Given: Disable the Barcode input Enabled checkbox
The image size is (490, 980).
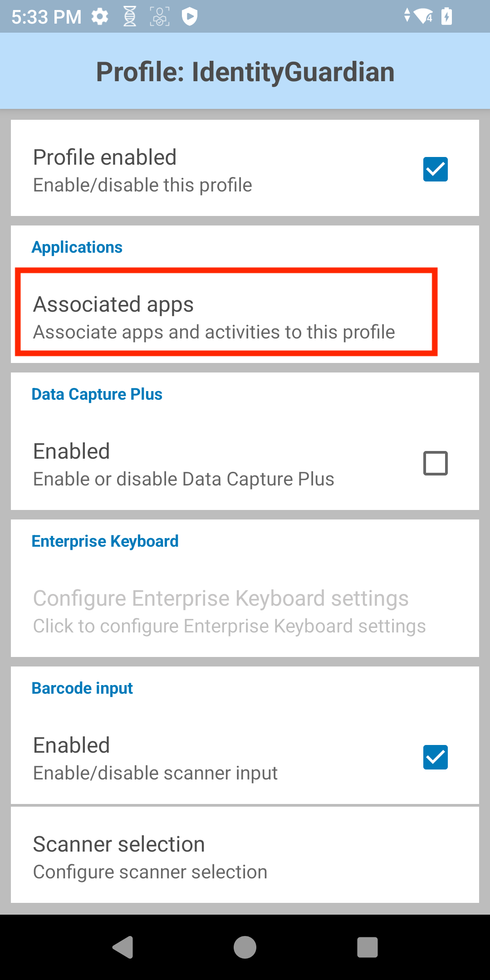Looking at the screenshot, I should coord(435,757).
